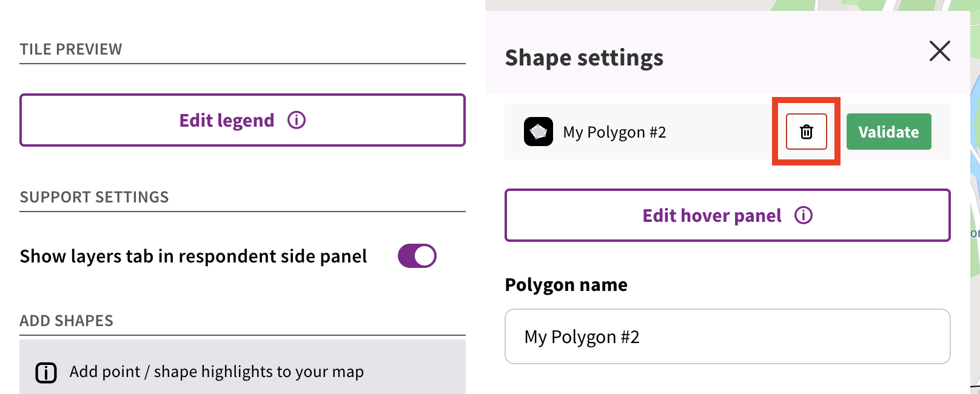Click the Show layers tab setting label
This screenshot has height=394, width=980.
tap(193, 256)
